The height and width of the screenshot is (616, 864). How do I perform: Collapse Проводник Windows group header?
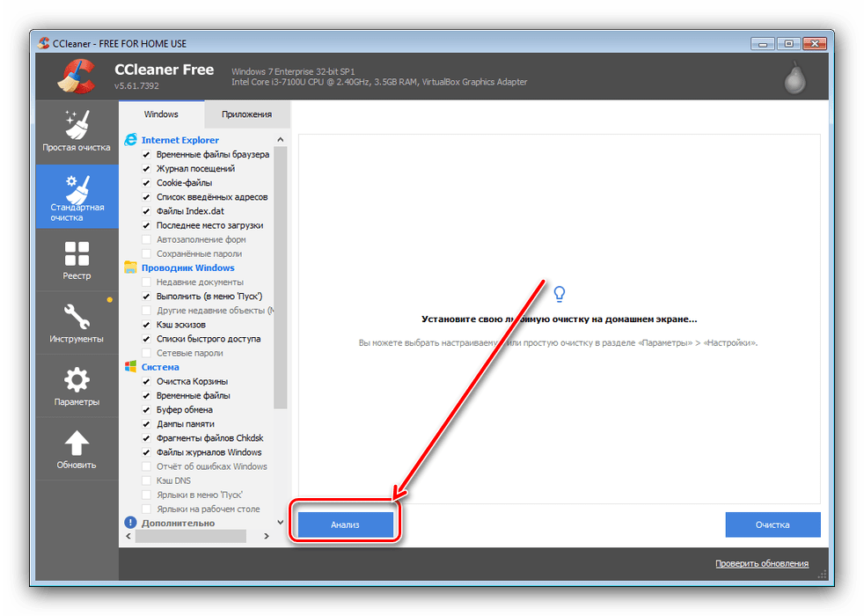click(x=187, y=268)
